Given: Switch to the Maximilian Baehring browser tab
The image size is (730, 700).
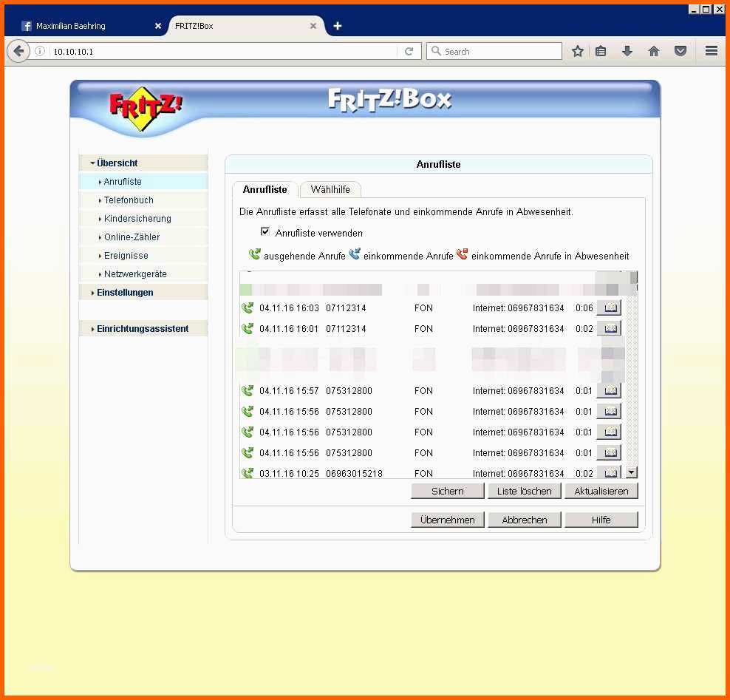Looking at the screenshot, I should [x=89, y=26].
